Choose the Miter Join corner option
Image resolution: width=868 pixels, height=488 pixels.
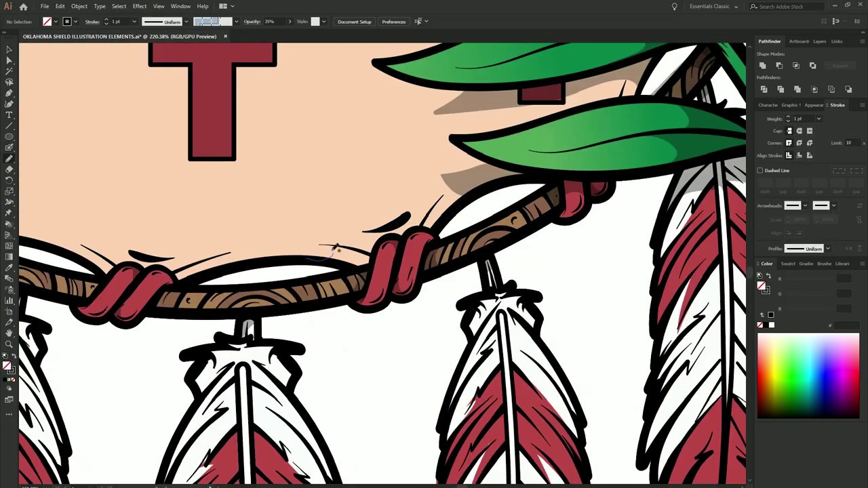(x=789, y=143)
